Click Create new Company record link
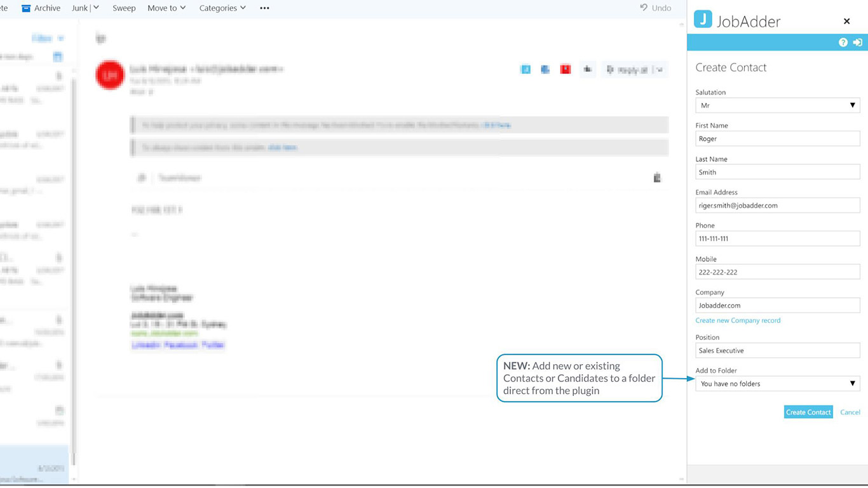The image size is (868, 488). pyautogui.click(x=738, y=320)
